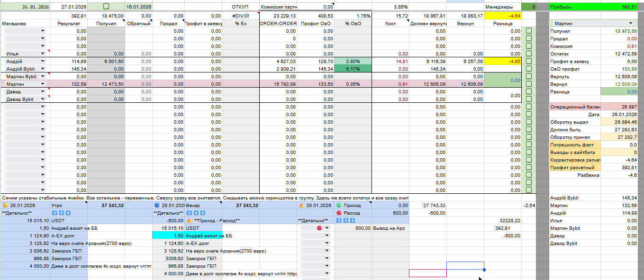Click the green circle beside Приход
This screenshot has width=644, height=280.
point(339,205)
